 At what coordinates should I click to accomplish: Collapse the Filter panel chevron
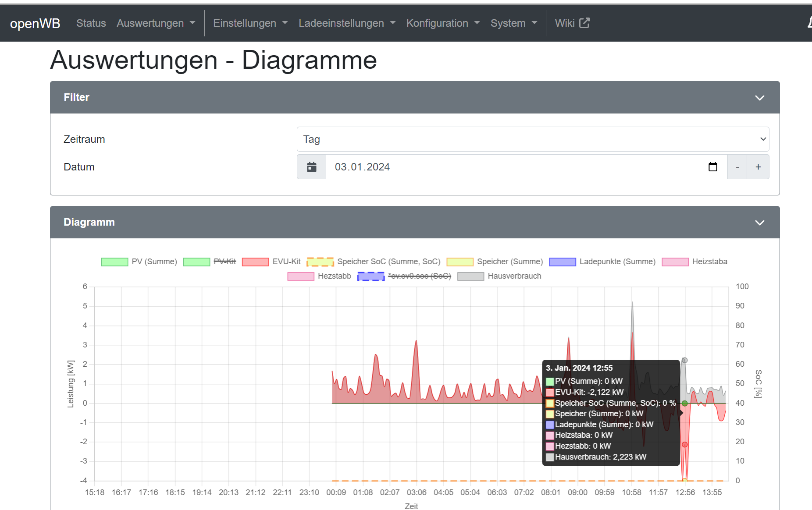point(759,98)
